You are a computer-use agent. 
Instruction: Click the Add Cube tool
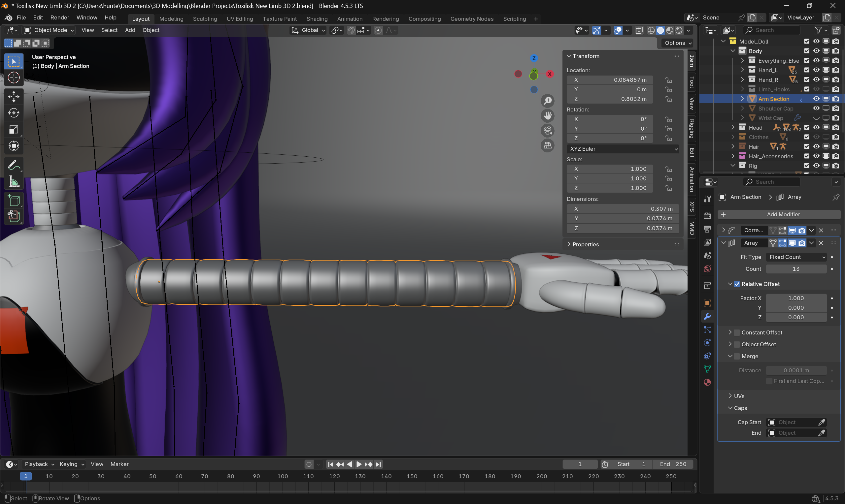14,201
